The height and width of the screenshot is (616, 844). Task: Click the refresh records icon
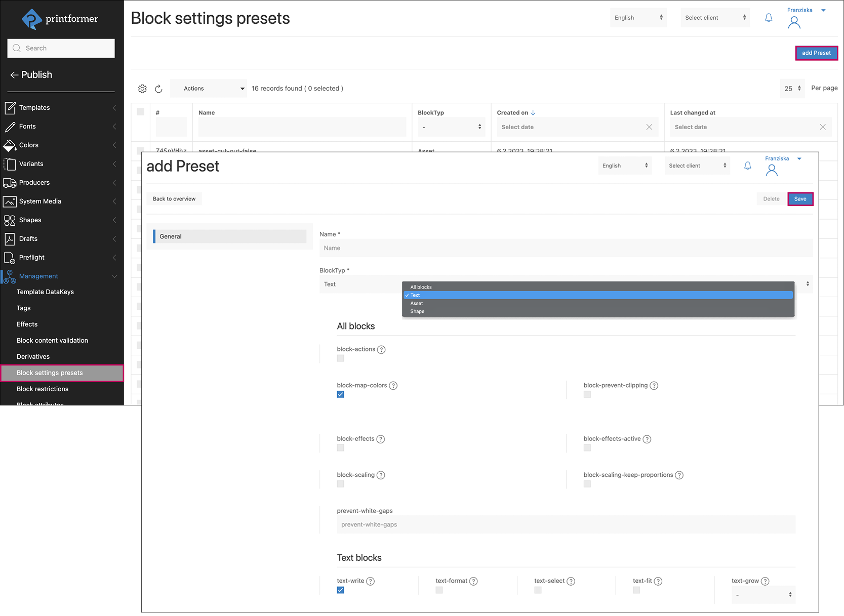tap(158, 89)
